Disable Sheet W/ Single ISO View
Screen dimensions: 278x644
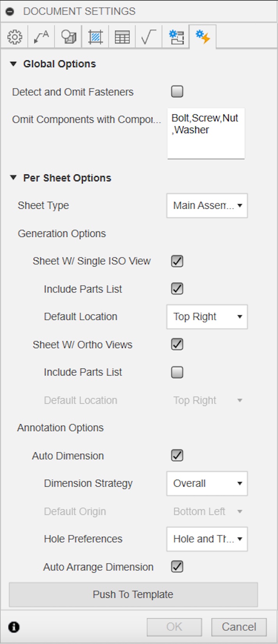(176, 261)
